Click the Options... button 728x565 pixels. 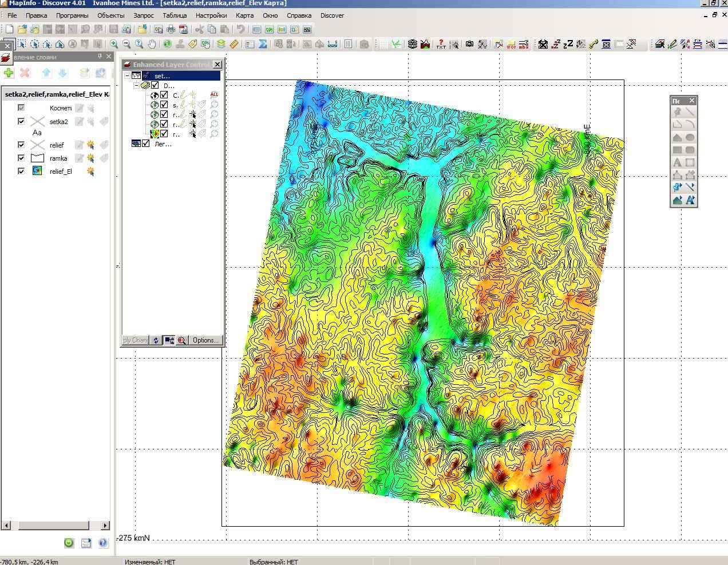205,340
